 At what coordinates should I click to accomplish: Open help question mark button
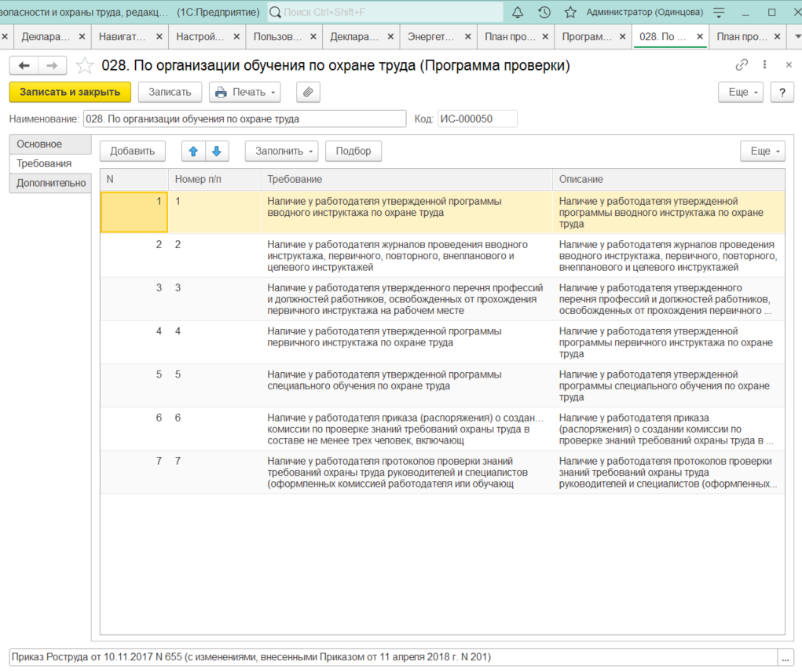point(782,92)
